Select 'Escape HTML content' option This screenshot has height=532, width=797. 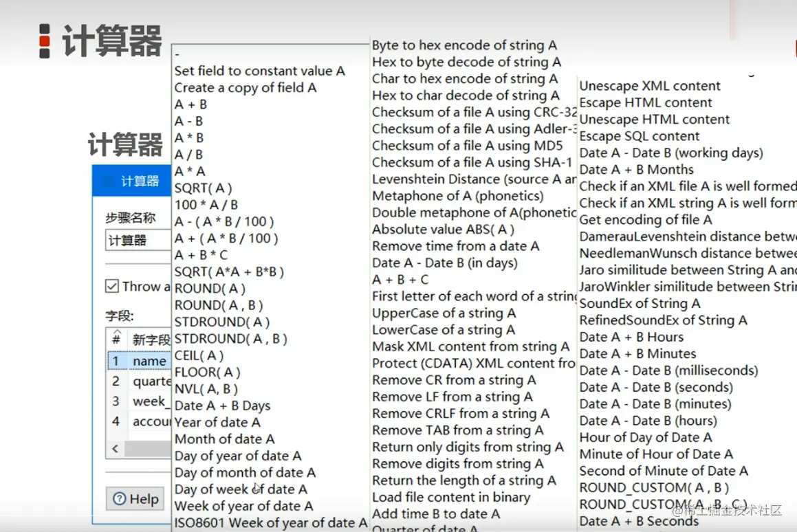646,102
